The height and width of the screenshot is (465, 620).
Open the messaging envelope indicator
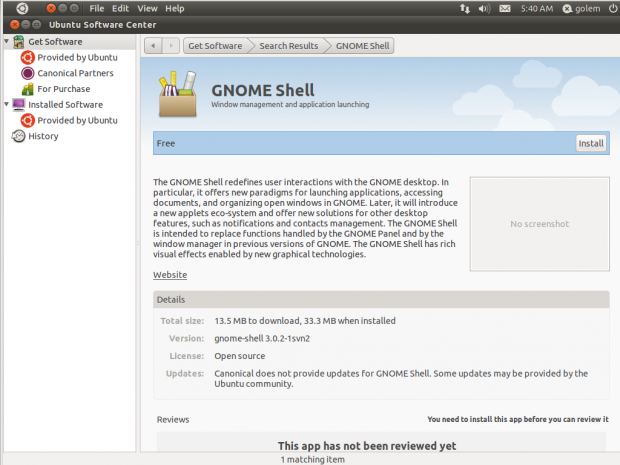click(x=505, y=8)
